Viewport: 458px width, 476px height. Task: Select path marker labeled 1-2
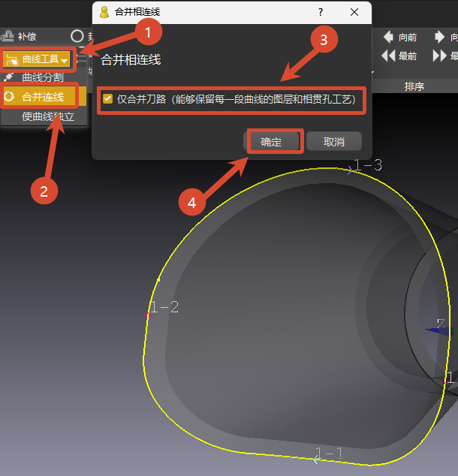[x=164, y=307]
